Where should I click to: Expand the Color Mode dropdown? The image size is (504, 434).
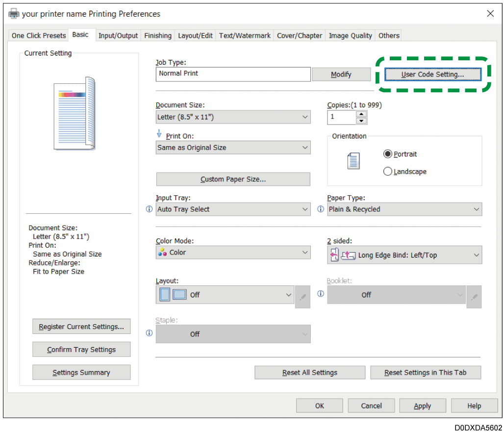click(x=233, y=253)
